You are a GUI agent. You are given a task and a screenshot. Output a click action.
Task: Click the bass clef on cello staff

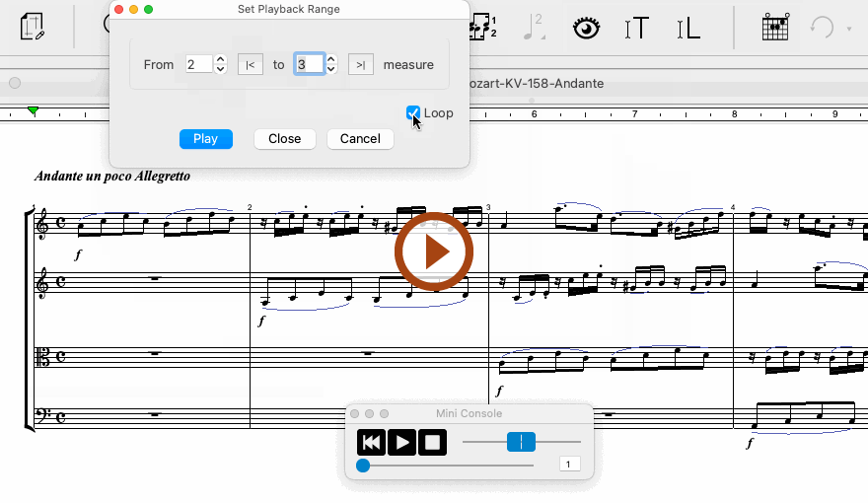pyautogui.click(x=42, y=415)
